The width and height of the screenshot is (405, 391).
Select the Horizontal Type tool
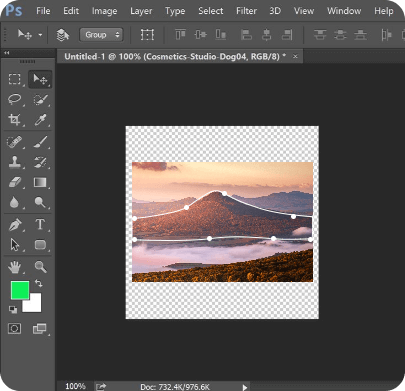click(40, 224)
